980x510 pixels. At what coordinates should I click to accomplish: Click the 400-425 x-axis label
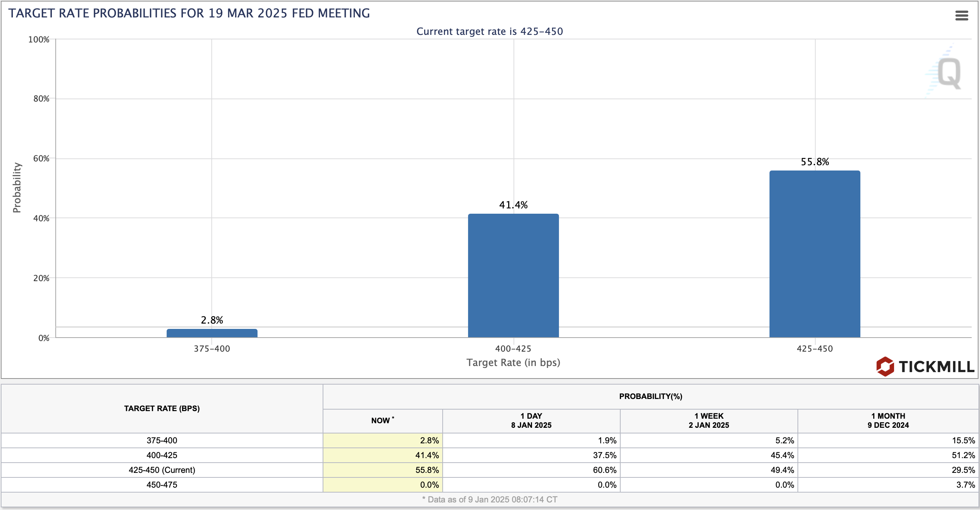513,349
